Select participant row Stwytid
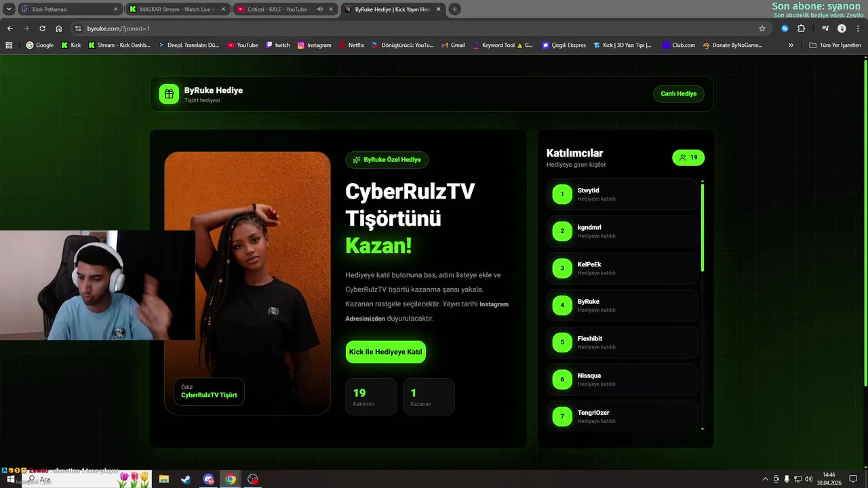This screenshot has height=488, width=868. (622, 195)
